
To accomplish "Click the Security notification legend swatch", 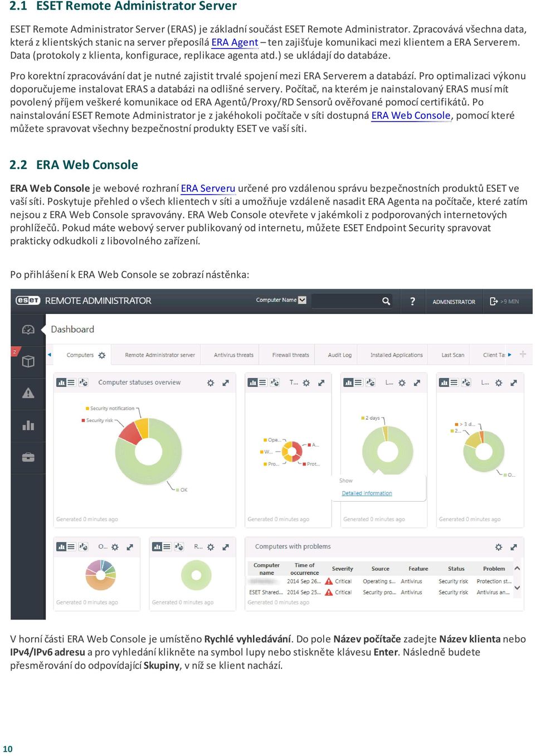I will point(87,409).
